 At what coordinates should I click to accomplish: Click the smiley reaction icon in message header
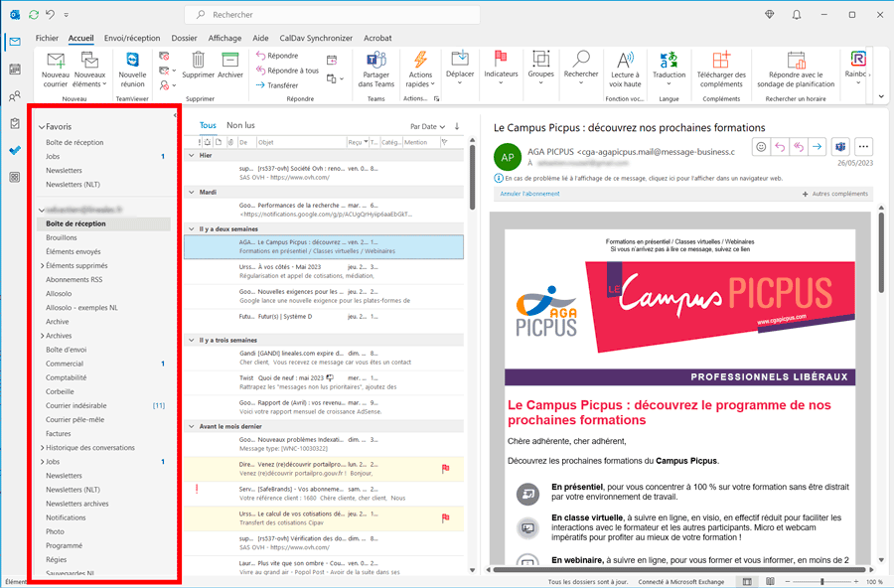pyautogui.click(x=761, y=147)
